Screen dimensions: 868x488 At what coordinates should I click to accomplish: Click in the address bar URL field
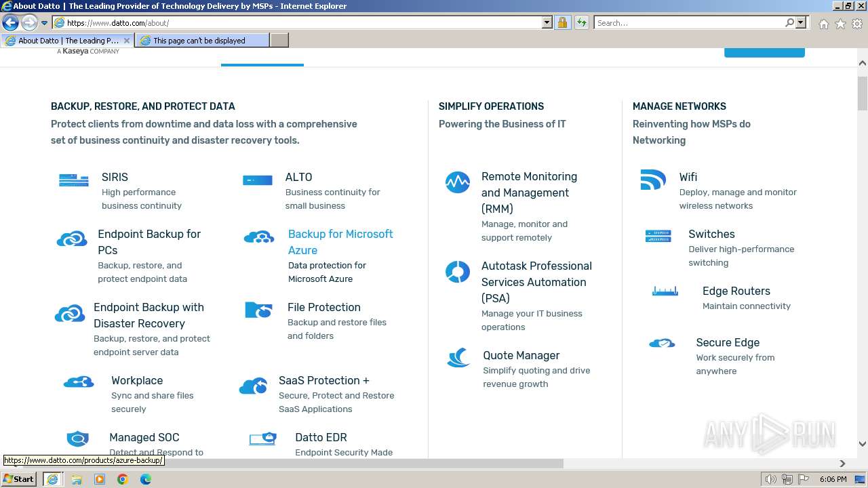coord(303,22)
